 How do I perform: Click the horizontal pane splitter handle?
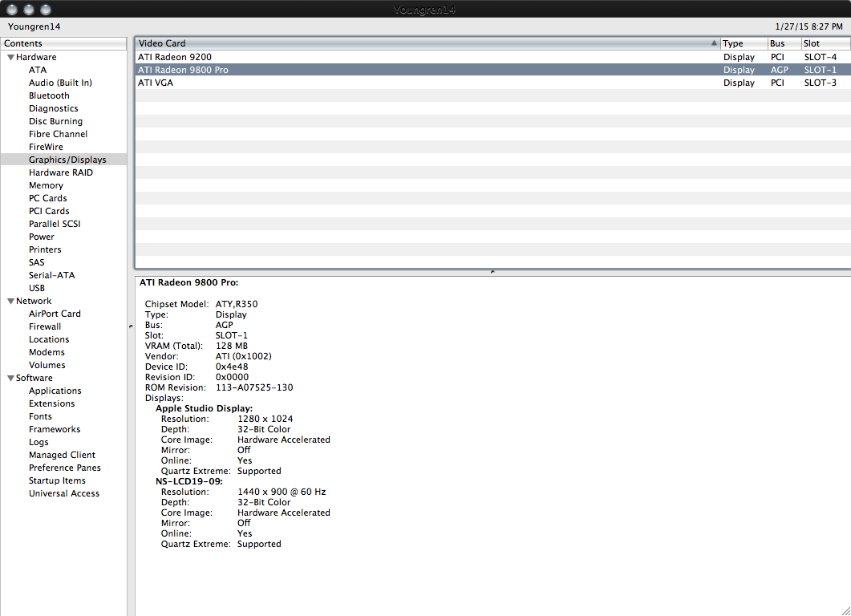pos(492,271)
